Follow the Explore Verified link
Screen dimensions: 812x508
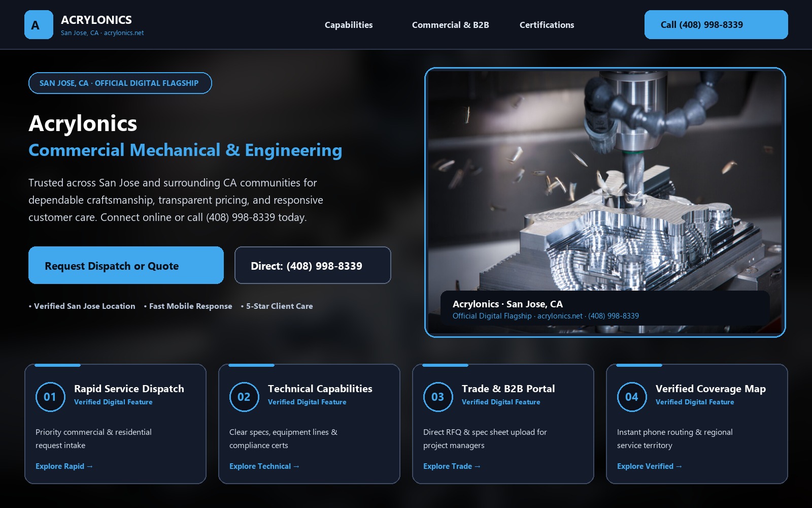pyautogui.click(x=650, y=466)
